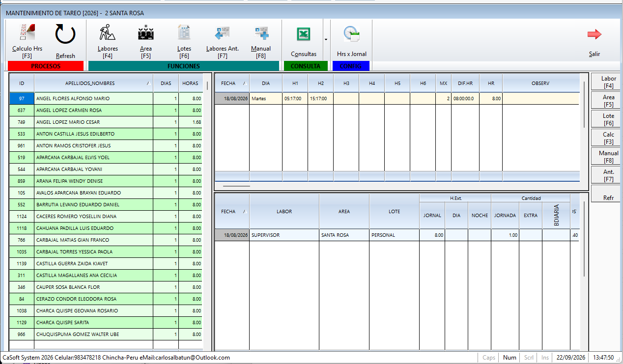Open the Hrs x Jornal configuration

[352, 40]
